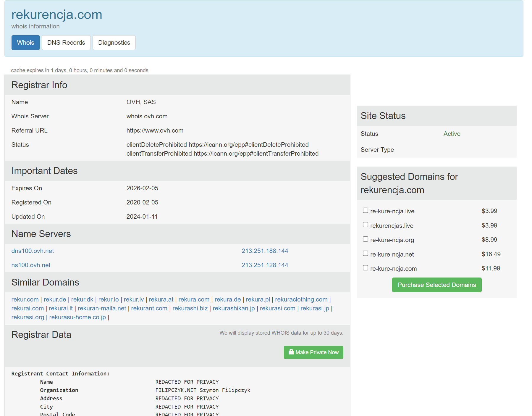
Task: Open ns100.ovh.net name server link
Action: coord(31,265)
